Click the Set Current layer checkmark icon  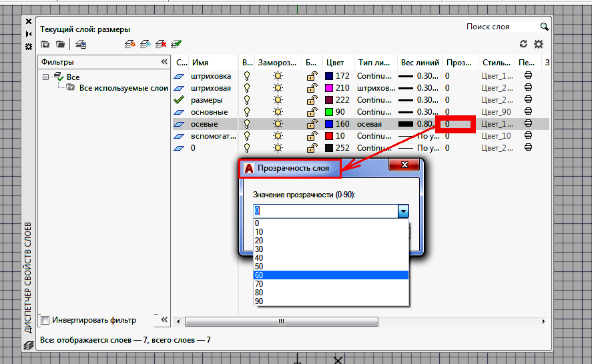pos(176,45)
